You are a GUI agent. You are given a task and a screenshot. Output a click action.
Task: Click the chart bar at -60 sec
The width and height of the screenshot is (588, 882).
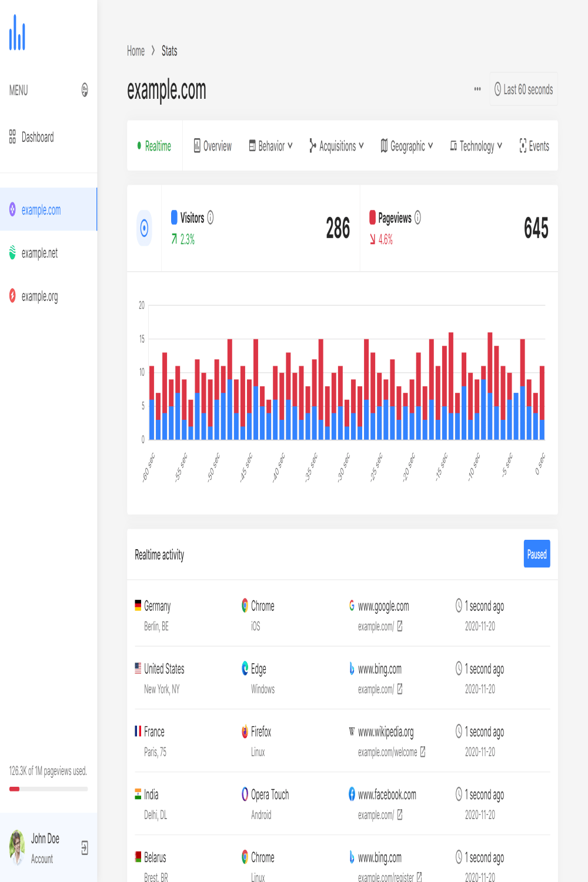tap(152, 403)
